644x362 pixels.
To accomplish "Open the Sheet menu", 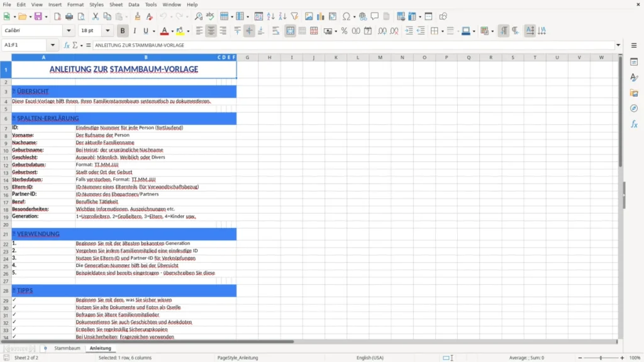I will tap(116, 4).
